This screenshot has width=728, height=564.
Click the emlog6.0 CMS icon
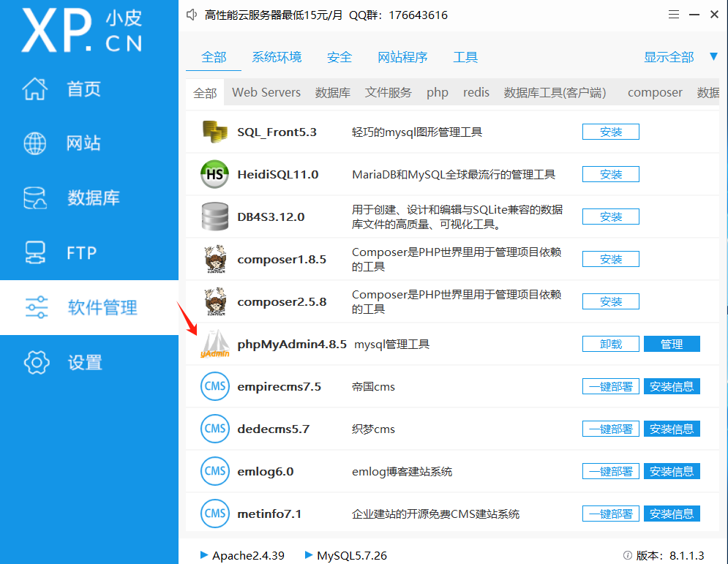click(215, 471)
